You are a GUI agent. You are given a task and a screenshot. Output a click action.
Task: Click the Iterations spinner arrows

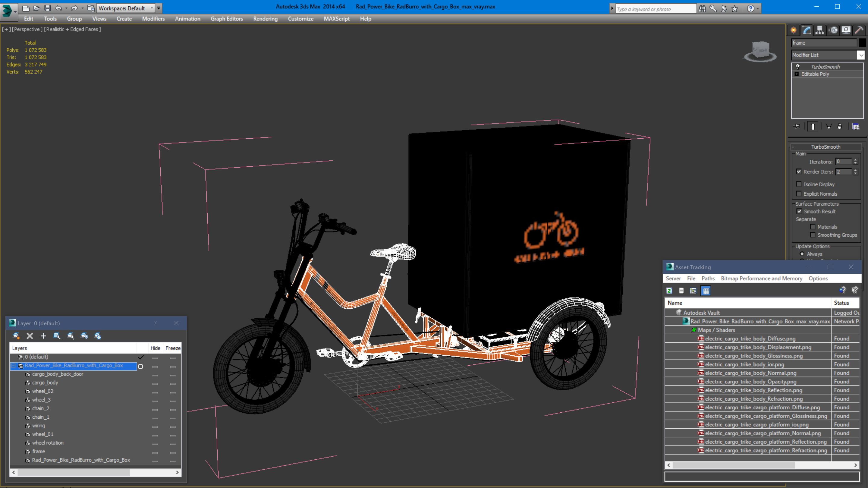point(855,162)
